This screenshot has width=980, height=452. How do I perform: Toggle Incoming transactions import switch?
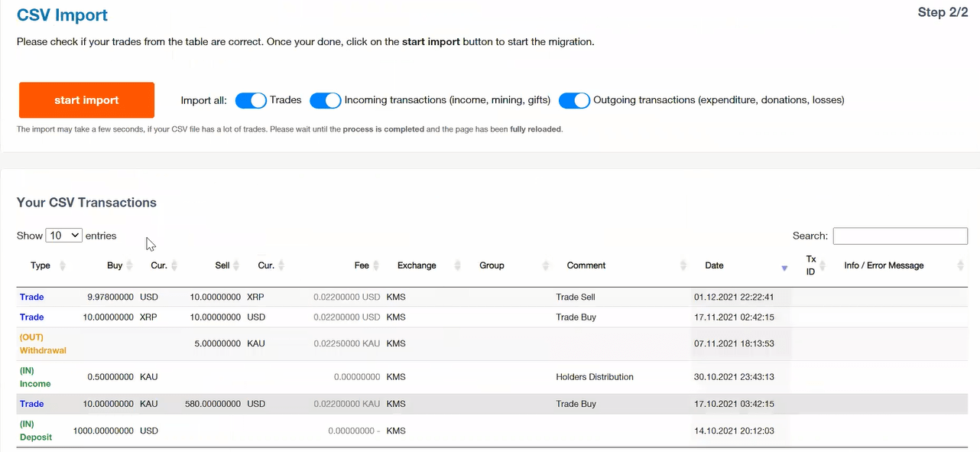[x=325, y=100]
